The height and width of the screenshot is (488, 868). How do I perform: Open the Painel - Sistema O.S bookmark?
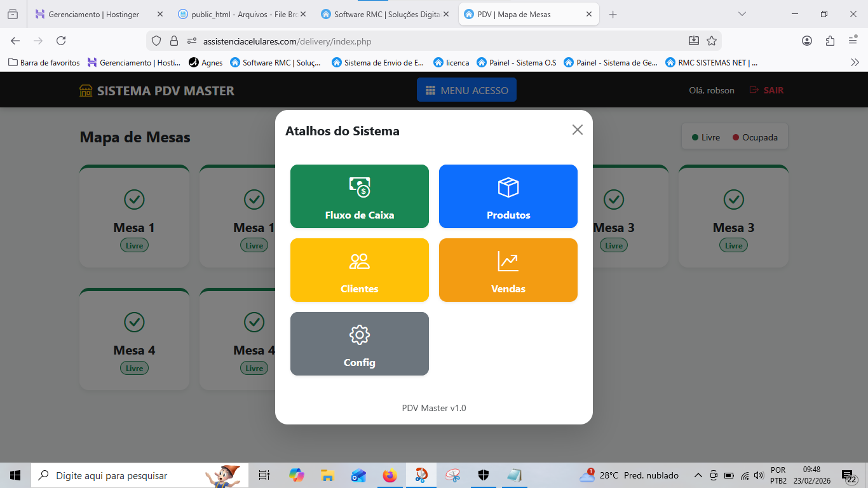(x=516, y=62)
